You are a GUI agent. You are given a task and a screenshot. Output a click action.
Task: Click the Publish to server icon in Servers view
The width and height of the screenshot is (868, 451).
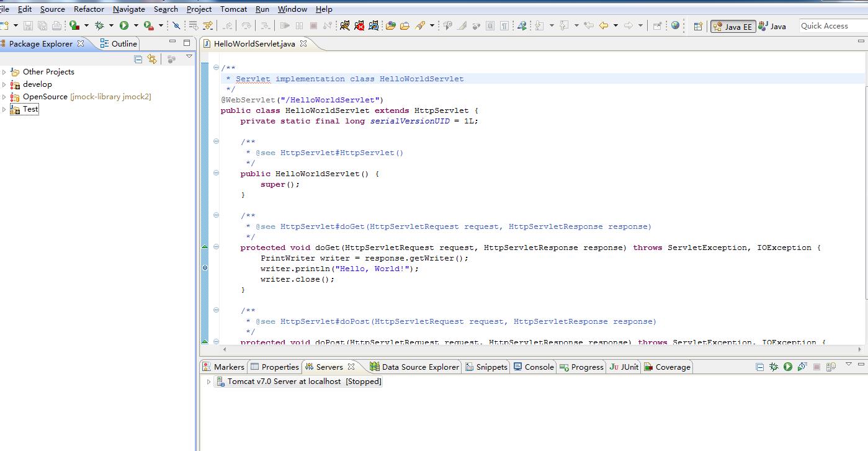pos(831,367)
